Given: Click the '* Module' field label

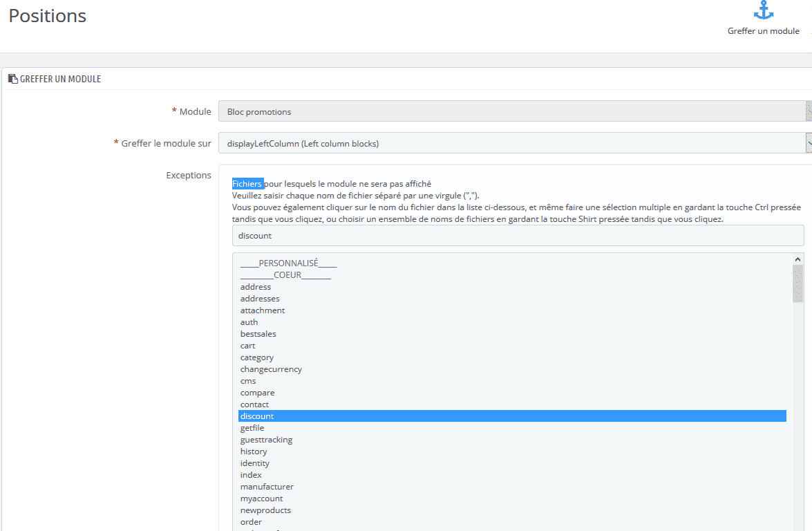Looking at the screenshot, I should click(x=191, y=111).
